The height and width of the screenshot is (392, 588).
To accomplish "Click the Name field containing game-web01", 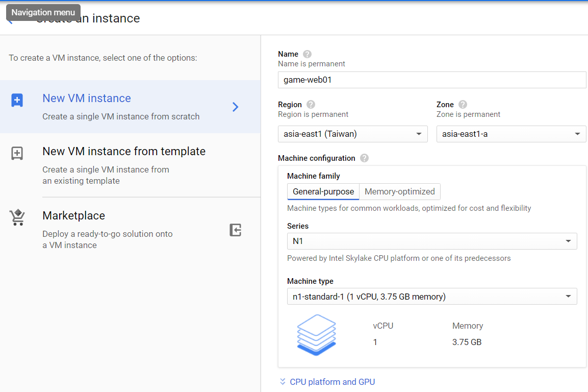I will [x=431, y=80].
